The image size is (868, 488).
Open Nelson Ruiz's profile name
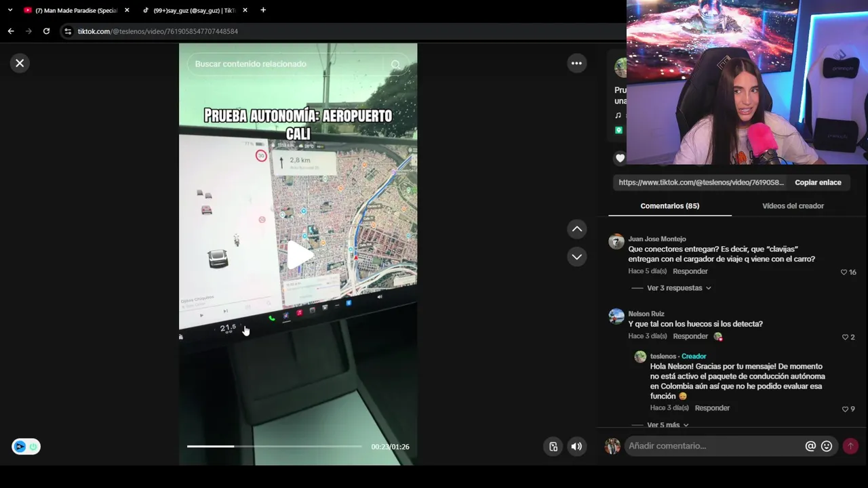(646, 314)
